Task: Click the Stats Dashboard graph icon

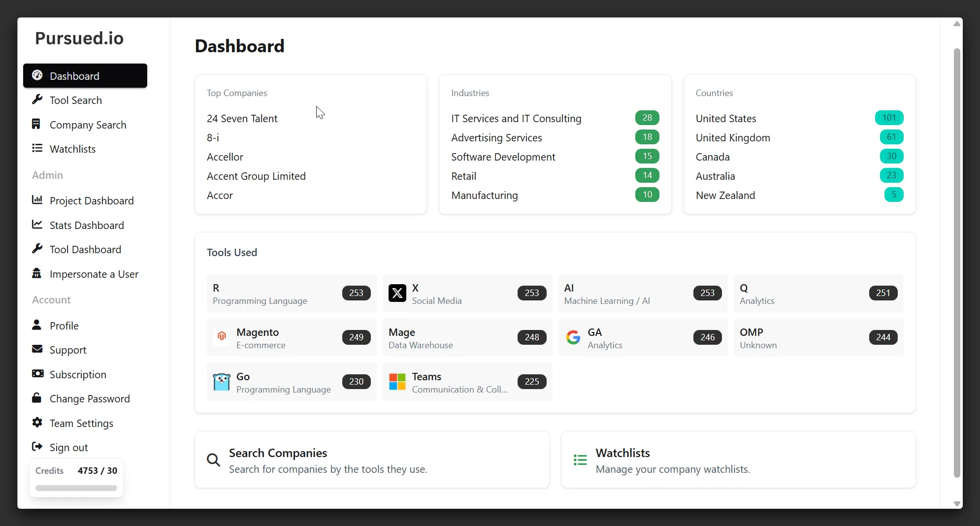Action: 37,225
